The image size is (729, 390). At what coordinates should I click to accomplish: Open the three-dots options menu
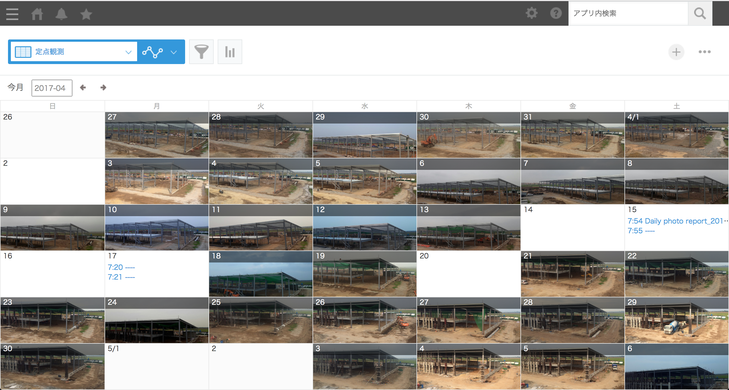pos(704,52)
